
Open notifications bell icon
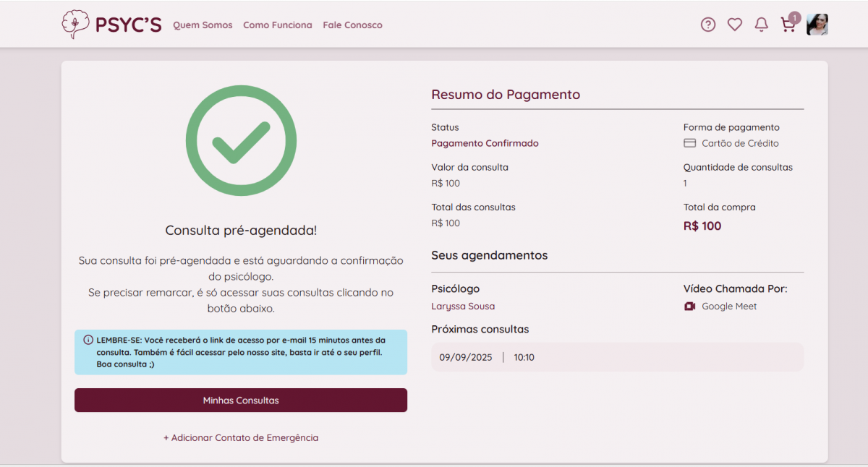click(761, 25)
